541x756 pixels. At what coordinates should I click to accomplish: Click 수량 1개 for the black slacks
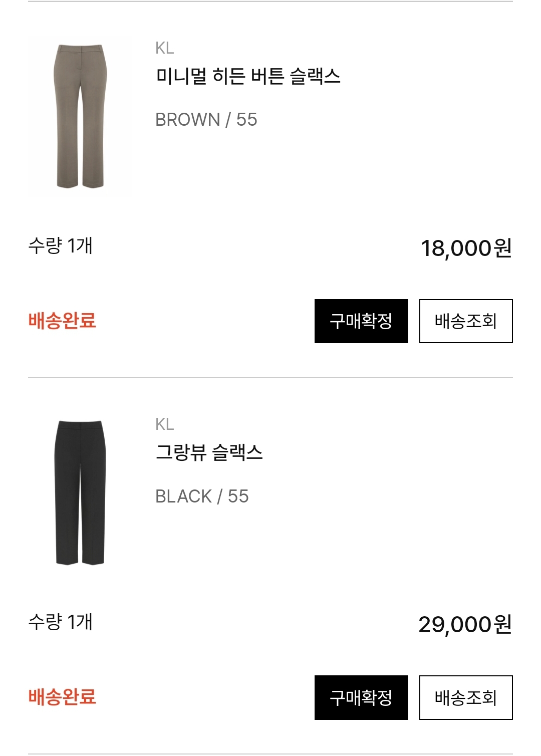tap(61, 622)
